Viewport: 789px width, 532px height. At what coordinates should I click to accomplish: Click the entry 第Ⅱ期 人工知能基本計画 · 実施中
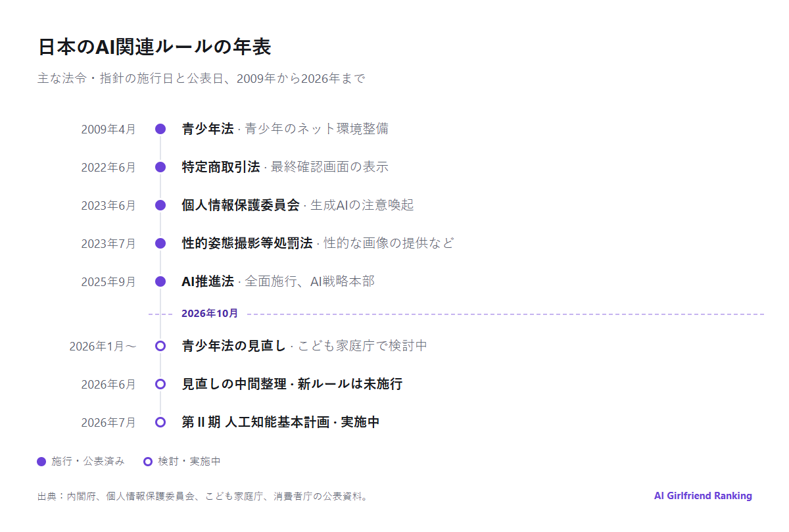tap(281, 422)
